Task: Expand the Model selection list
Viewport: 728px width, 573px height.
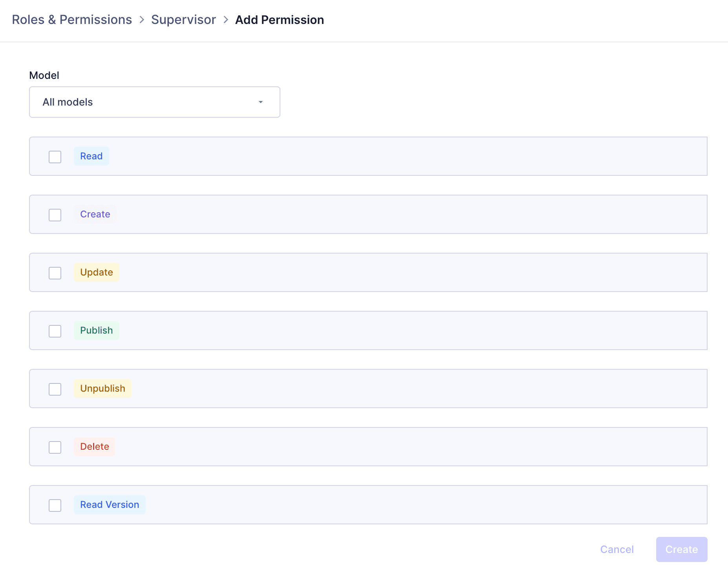Action: tap(154, 102)
